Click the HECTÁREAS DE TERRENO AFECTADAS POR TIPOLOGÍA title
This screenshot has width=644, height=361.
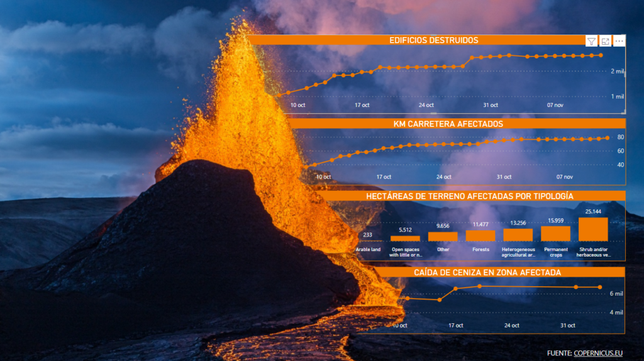469,196
